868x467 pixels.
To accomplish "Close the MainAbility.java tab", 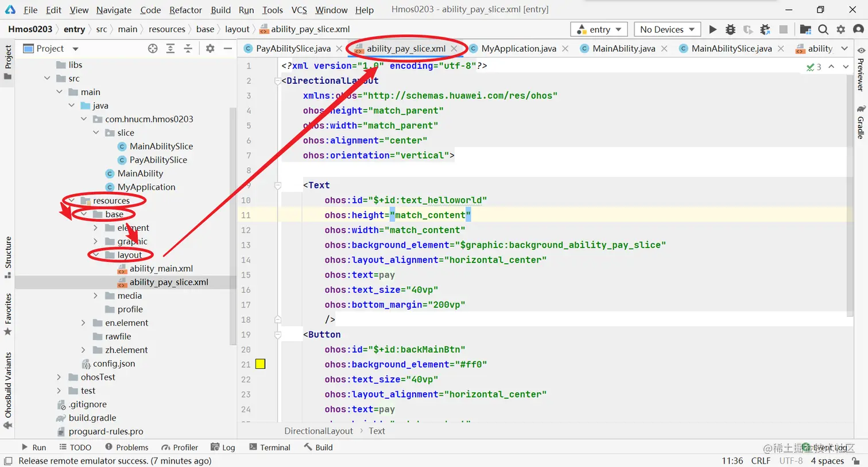I will click(x=664, y=49).
